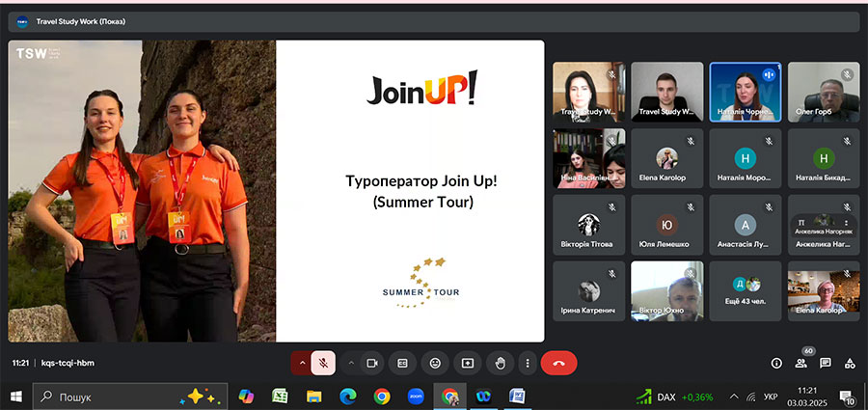Click meeting code kqs-tcqi-hbm
Image resolution: width=868 pixels, height=410 pixels.
pyautogui.click(x=68, y=364)
